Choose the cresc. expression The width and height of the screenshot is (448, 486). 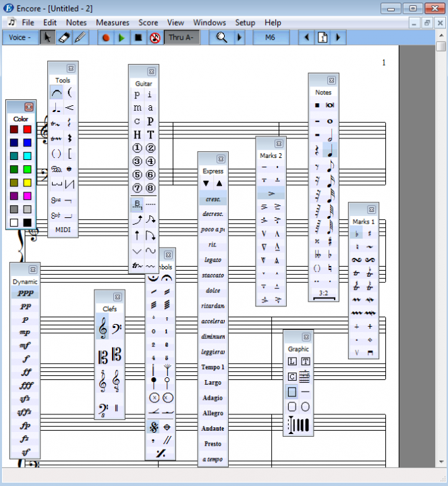[213, 199]
